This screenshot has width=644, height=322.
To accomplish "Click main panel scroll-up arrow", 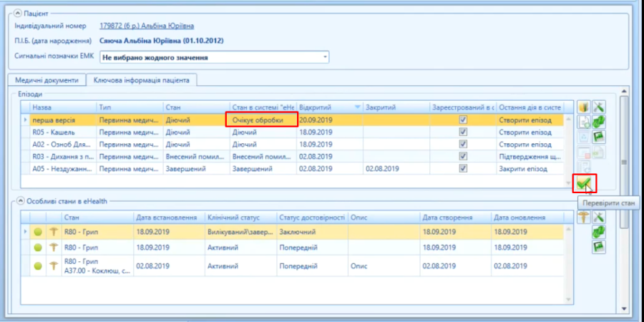I will tap(624, 91).
